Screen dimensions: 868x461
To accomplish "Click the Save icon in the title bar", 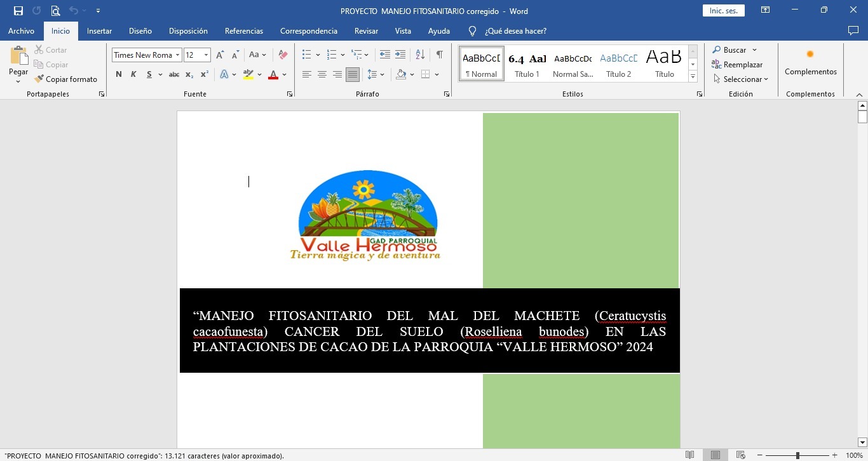I will coord(18,11).
